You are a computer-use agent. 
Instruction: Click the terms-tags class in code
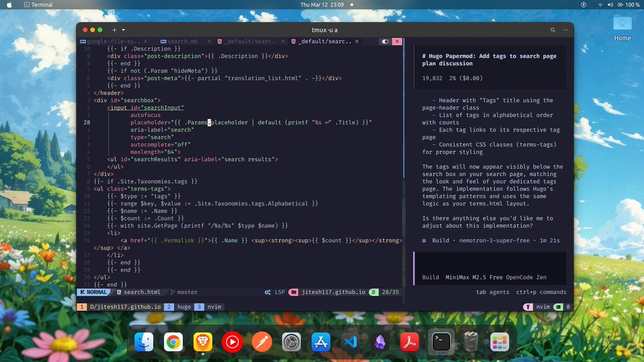point(148,189)
